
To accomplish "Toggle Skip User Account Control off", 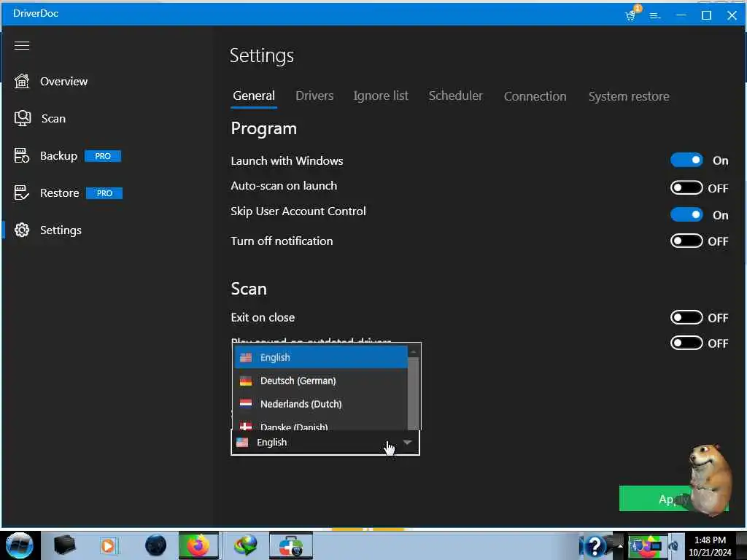I will point(686,215).
